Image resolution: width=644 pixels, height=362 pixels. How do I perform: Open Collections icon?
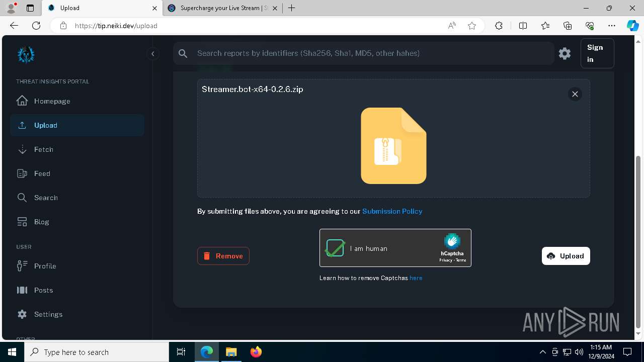[x=568, y=26]
